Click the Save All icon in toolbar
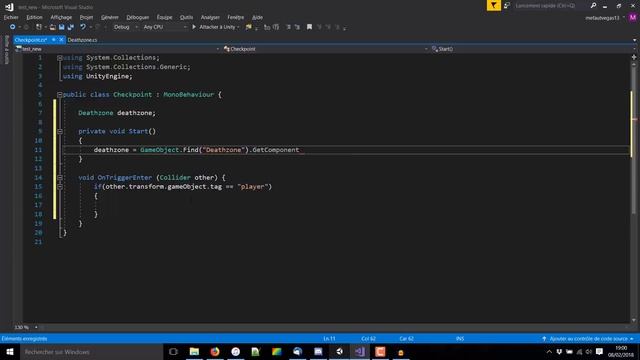640x360 pixels. point(71,27)
